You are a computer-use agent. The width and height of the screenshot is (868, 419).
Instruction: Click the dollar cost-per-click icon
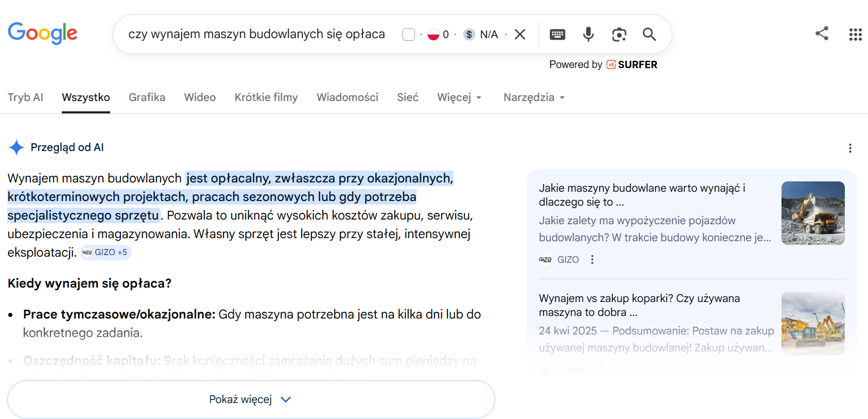(x=469, y=35)
